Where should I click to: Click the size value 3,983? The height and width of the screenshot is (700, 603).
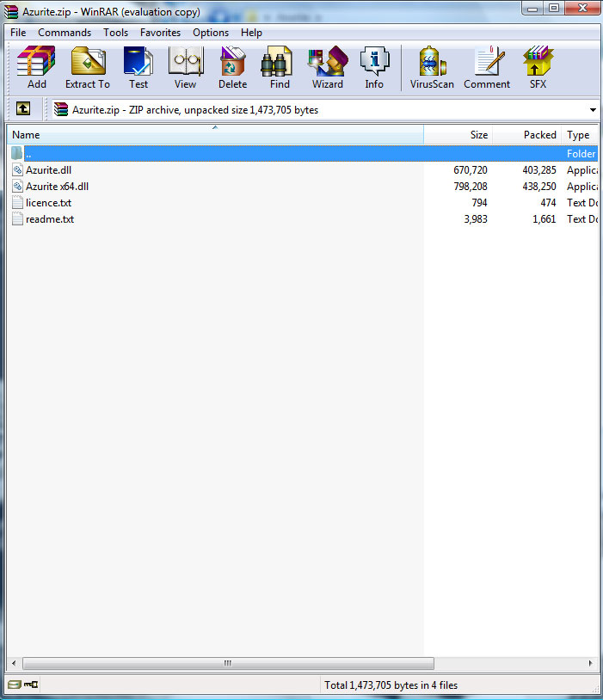tap(476, 219)
